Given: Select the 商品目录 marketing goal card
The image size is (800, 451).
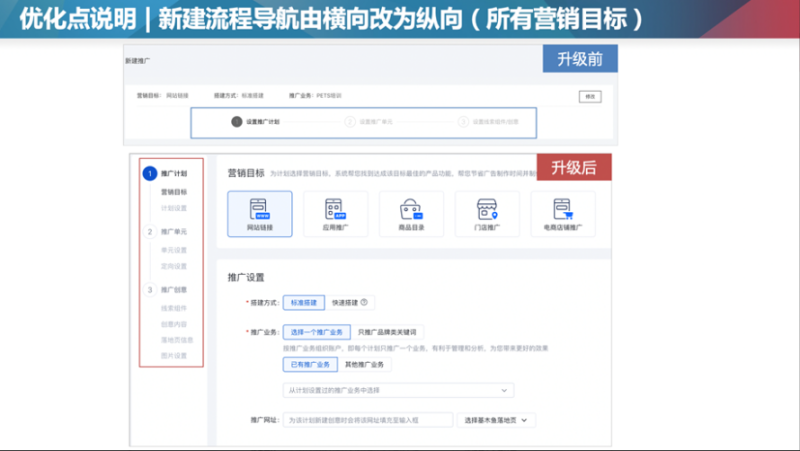Looking at the screenshot, I should coord(411,214).
